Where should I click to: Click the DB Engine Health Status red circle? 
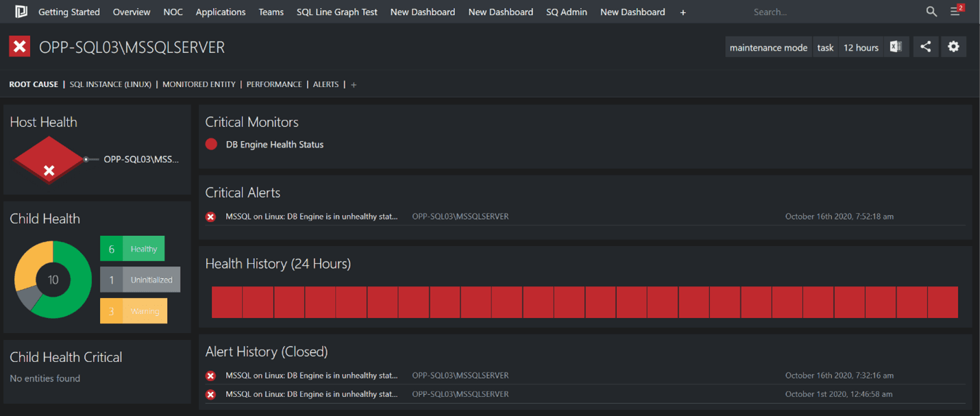coord(211,144)
